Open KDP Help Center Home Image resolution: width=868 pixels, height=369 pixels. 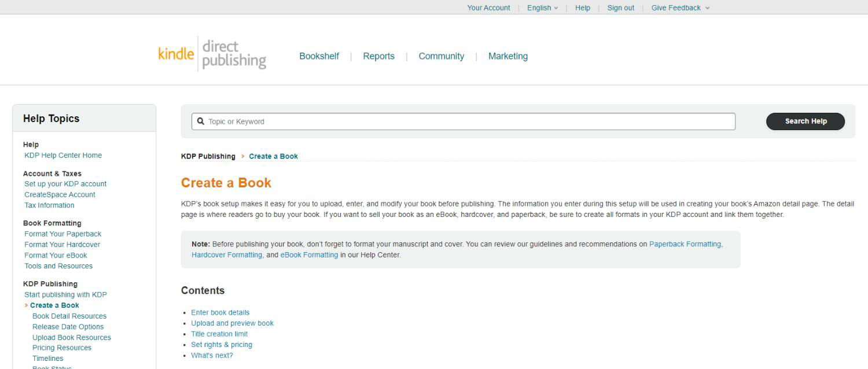click(63, 155)
